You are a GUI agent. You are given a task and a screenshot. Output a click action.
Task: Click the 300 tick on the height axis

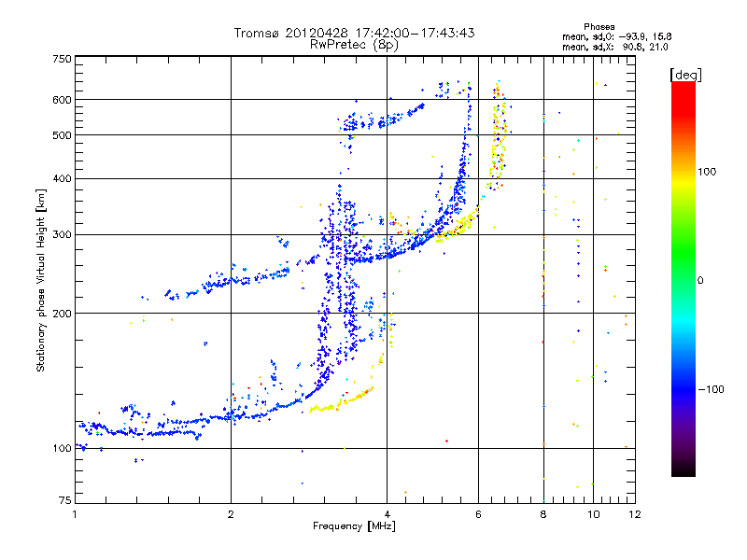click(x=62, y=234)
